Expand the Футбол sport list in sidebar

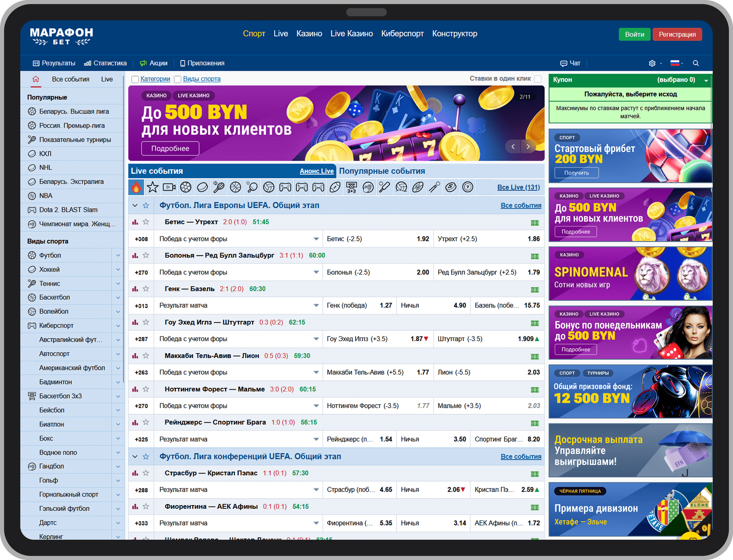tap(118, 255)
